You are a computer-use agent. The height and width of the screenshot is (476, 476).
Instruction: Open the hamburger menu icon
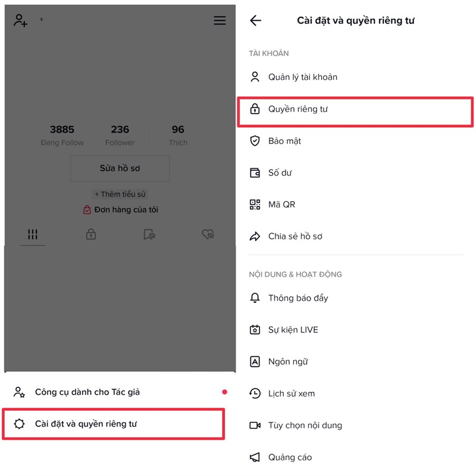tap(220, 20)
